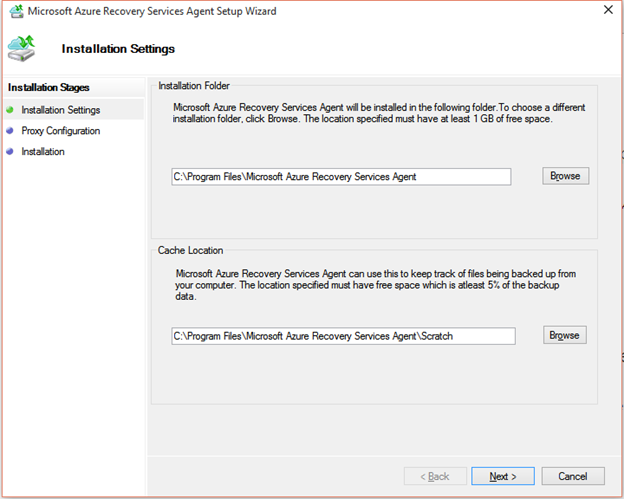Browse for a different cache location
This screenshot has width=624, height=499.
point(565,335)
